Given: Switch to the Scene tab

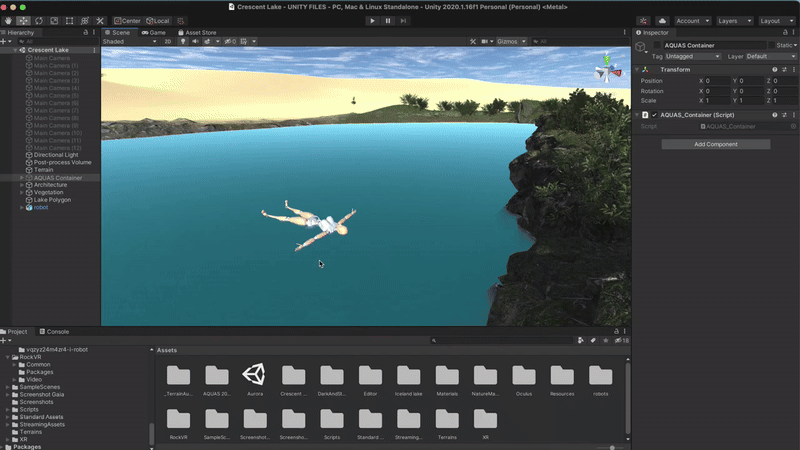Looking at the screenshot, I should coord(117,32).
